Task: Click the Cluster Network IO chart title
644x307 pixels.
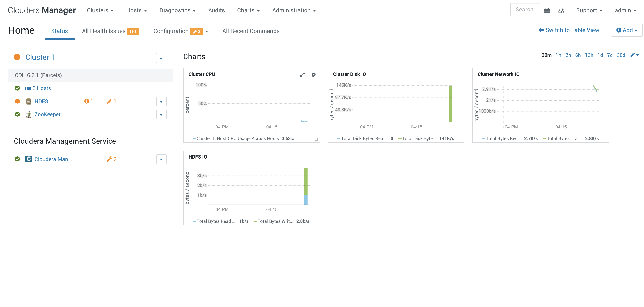Action: click(498, 74)
